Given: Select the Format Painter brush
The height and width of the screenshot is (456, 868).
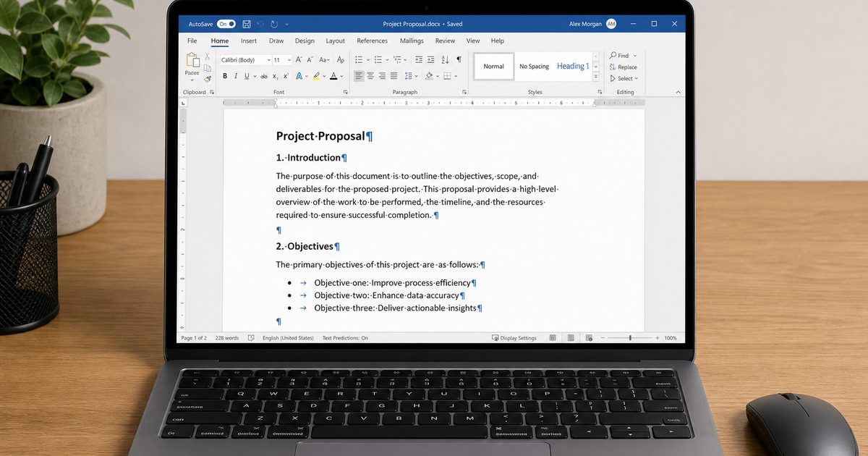Looking at the screenshot, I should tap(207, 80).
